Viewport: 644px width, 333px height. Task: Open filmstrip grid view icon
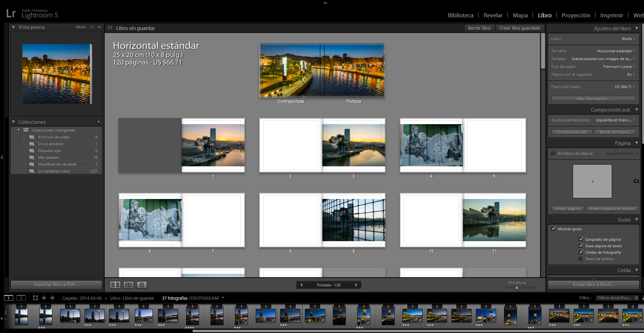[x=35, y=298]
